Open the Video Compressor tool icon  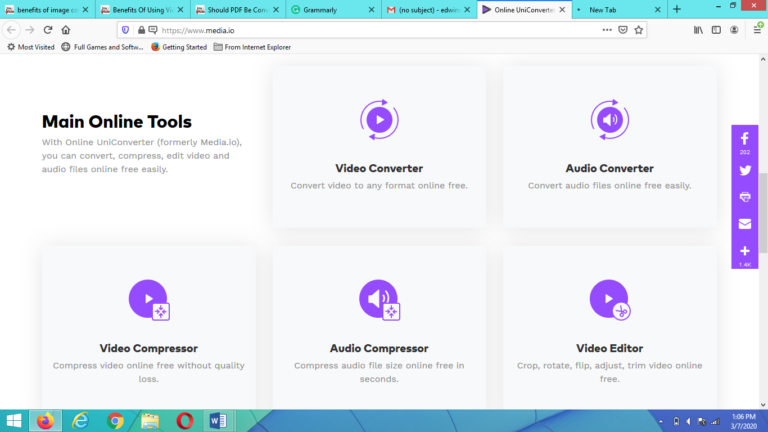pos(149,300)
